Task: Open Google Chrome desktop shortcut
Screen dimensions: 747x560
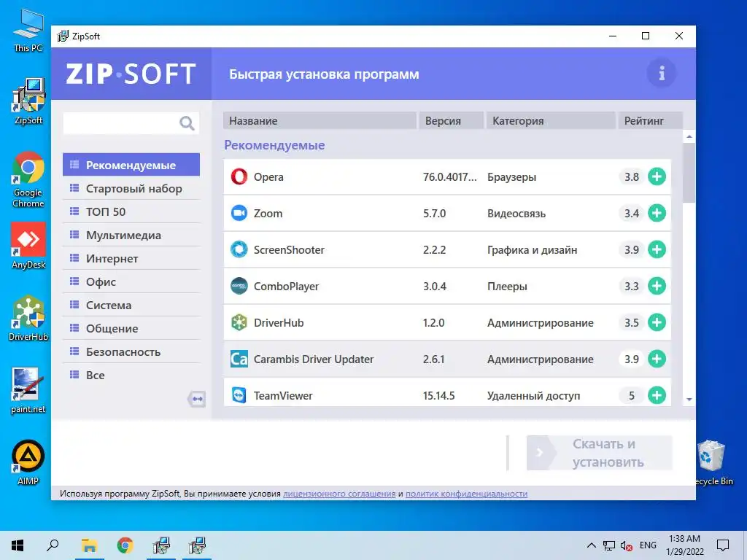Action: [x=28, y=179]
